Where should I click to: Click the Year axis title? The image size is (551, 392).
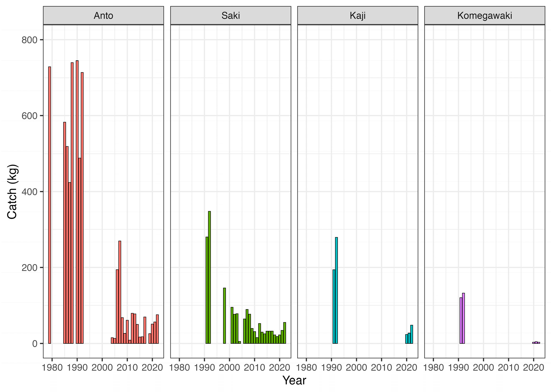pyautogui.click(x=294, y=380)
